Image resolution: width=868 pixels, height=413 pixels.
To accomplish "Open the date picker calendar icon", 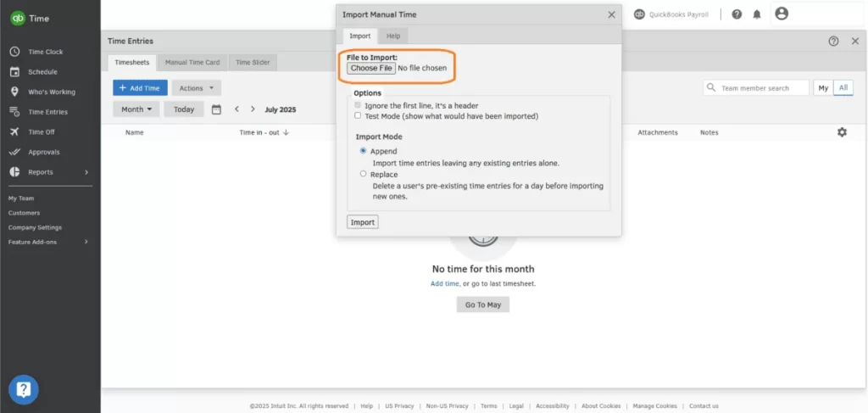I will [x=216, y=109].
